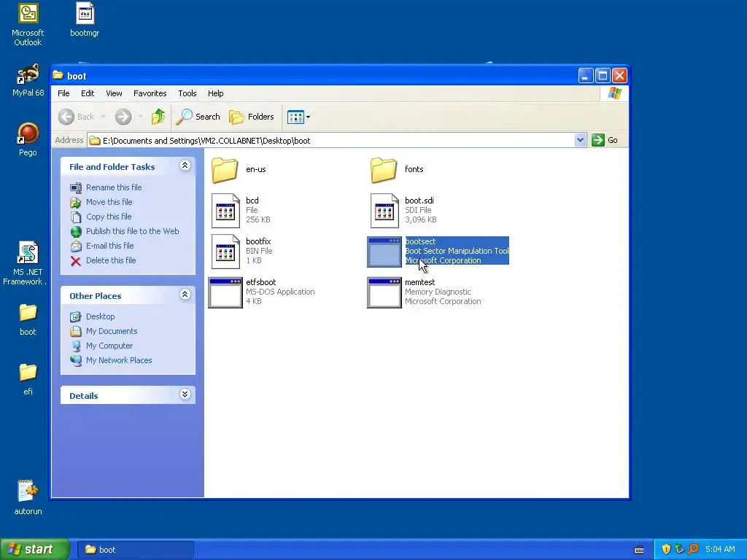Open the View menu
Screen dimensions: 747x560
click(x=114, y=93)
